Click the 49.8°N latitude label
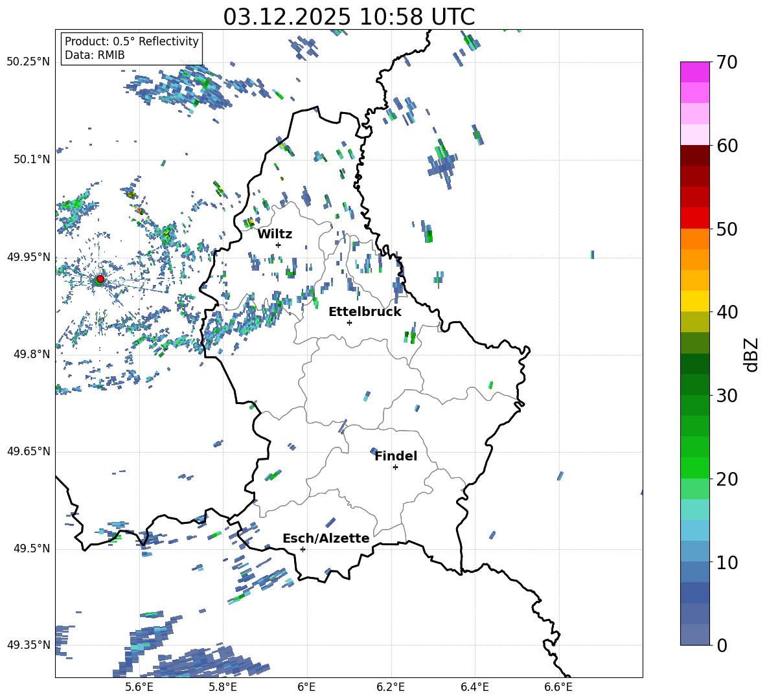The width and height of the screenshot is (767, 700). pos(32,354)
